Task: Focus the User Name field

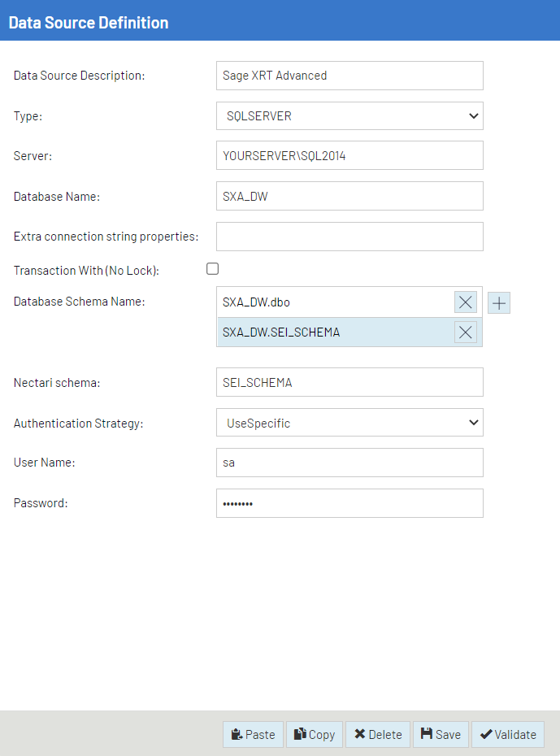Action: 349,463
